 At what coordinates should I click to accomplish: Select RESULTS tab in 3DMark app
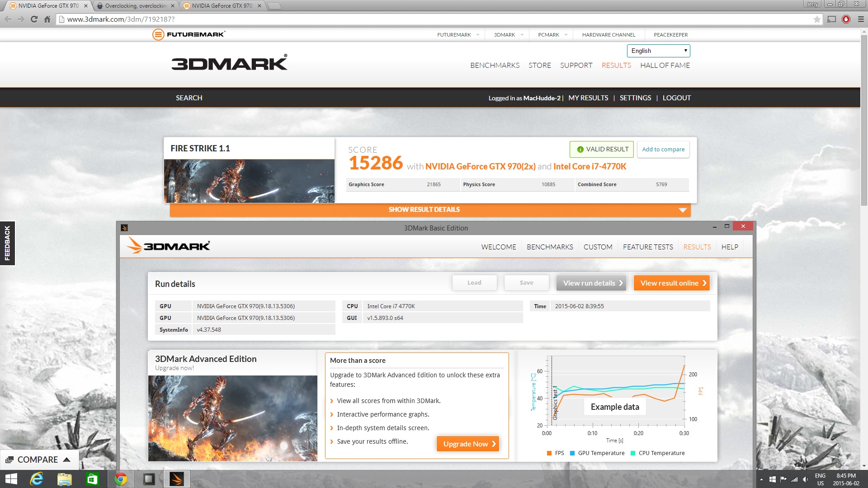pyautogui.click(x=697, y=247)
